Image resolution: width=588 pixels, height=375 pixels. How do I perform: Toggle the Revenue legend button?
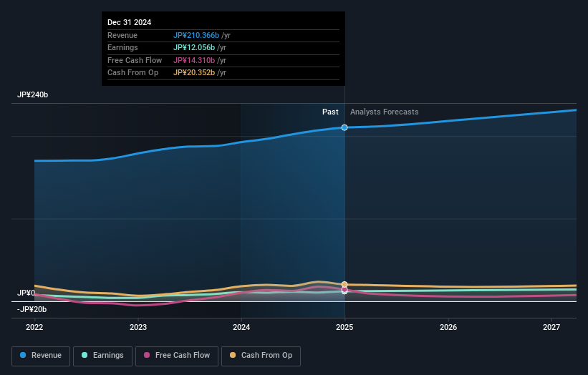[x=41, y=356]
